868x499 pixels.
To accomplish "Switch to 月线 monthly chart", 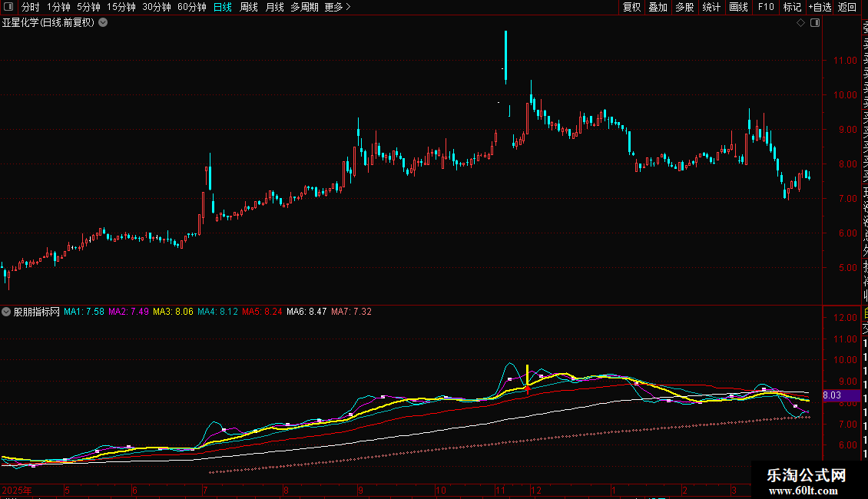I will [x=274, y=7].
